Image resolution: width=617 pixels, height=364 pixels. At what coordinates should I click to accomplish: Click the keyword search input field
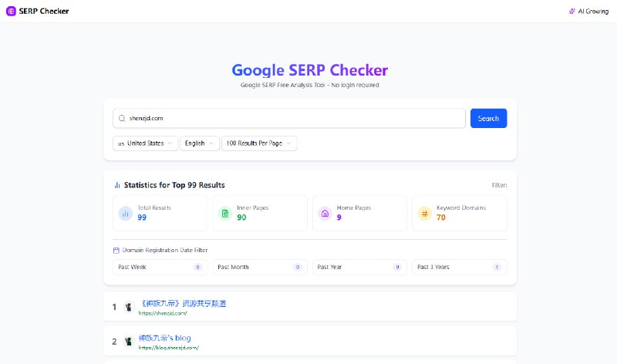tap(293, 118)
